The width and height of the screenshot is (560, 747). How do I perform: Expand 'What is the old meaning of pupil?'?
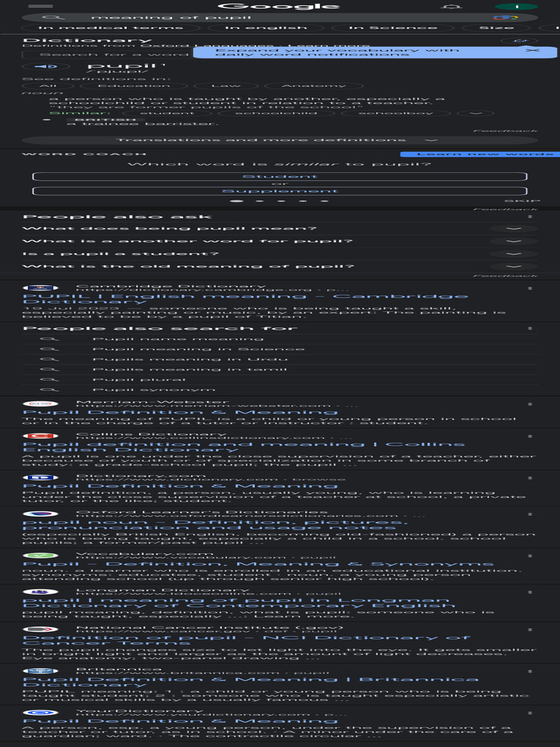pos(280,266)
